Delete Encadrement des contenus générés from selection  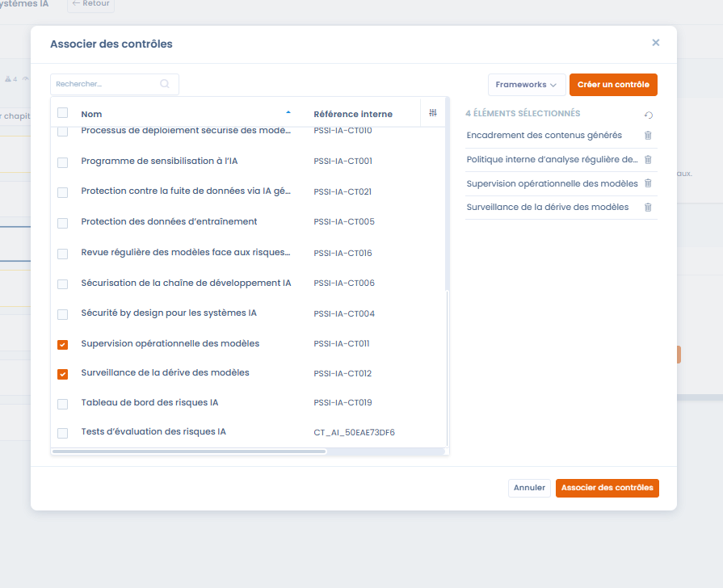tap(648, 136)
